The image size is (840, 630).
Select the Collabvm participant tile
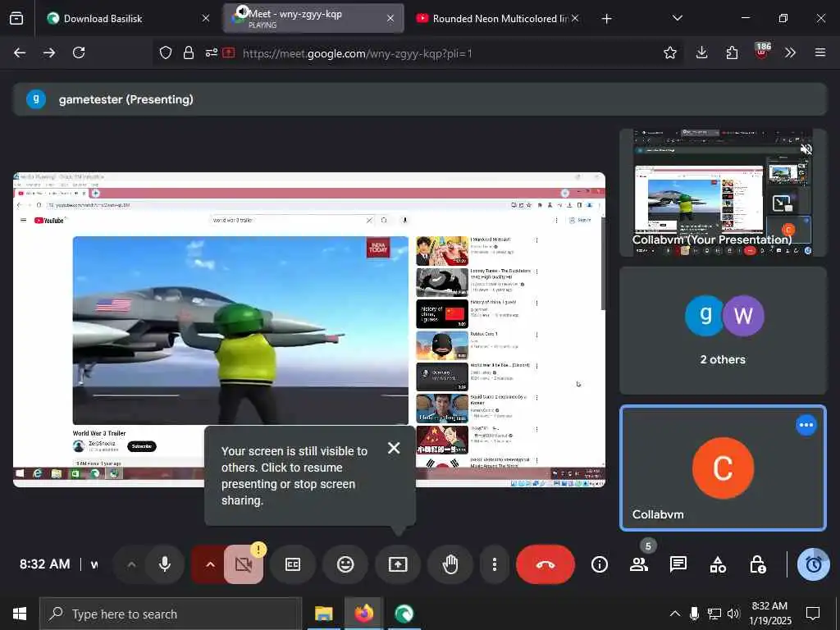point(723,468)
